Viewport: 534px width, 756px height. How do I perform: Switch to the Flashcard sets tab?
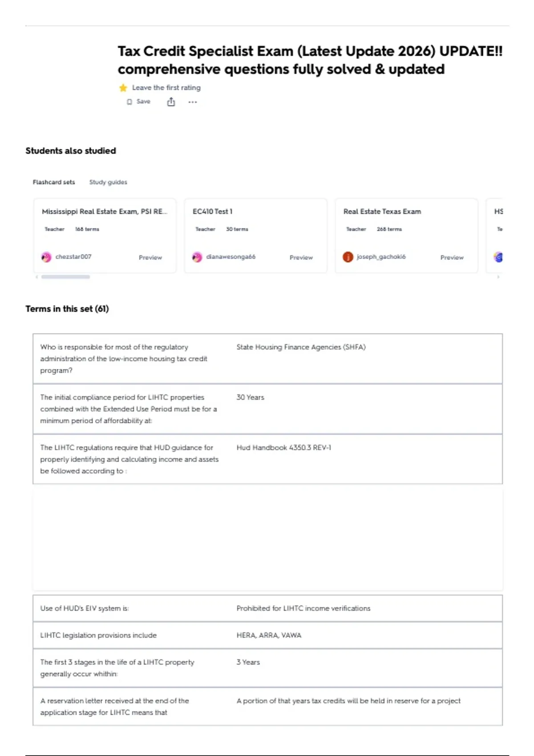pos(54,182)
